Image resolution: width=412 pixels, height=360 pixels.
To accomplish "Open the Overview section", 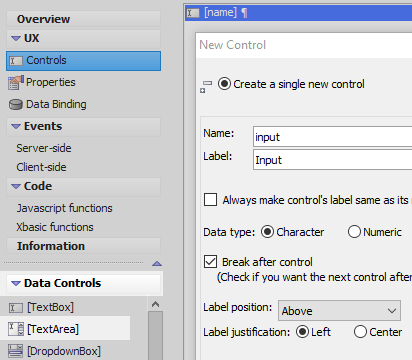I will tap(83, 19).
